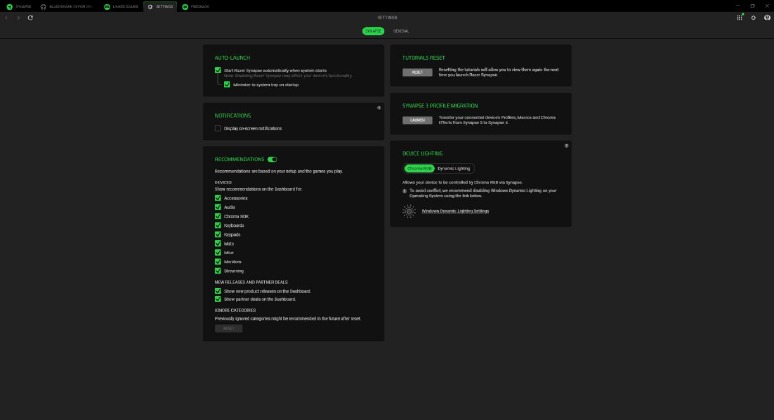Uncheck the Accessories recommendations checkbox
This screenshot has width=774, height=420.
218,198
